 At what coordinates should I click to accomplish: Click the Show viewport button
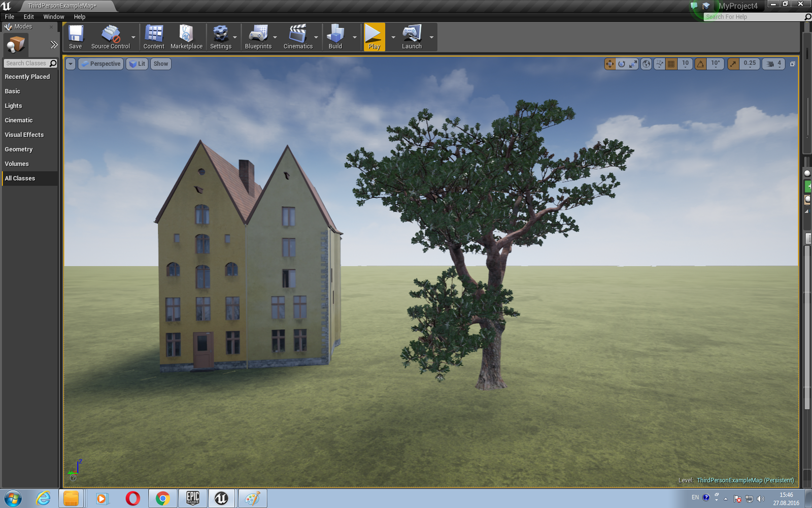click(x=160, y=64)
